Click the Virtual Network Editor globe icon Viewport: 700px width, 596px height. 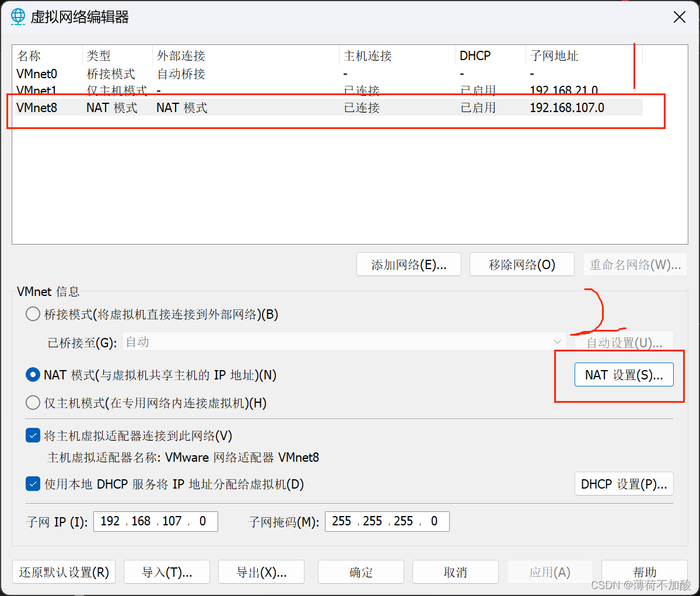[18, 16]
